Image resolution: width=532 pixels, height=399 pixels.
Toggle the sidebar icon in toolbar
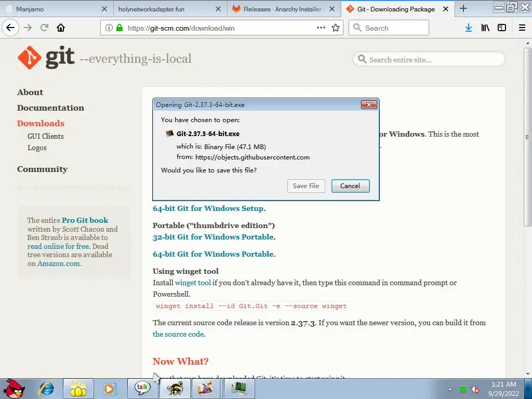tap(502, 28)
